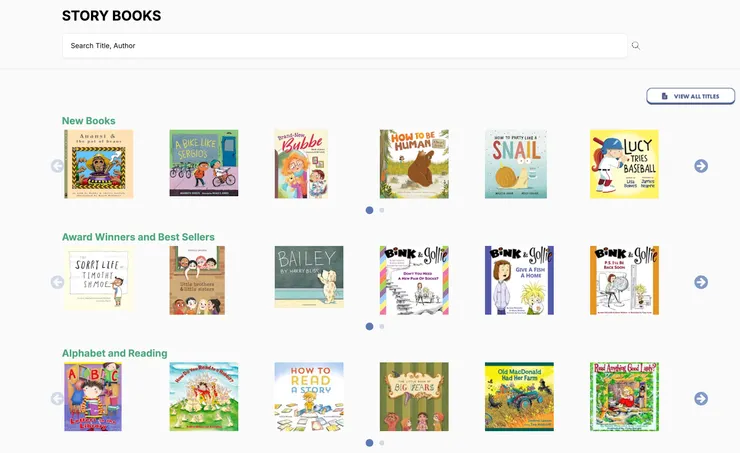The width and height of the screenshot is (740, 453).
Task: Select second page dot under New Books
Action: [382, 210]
